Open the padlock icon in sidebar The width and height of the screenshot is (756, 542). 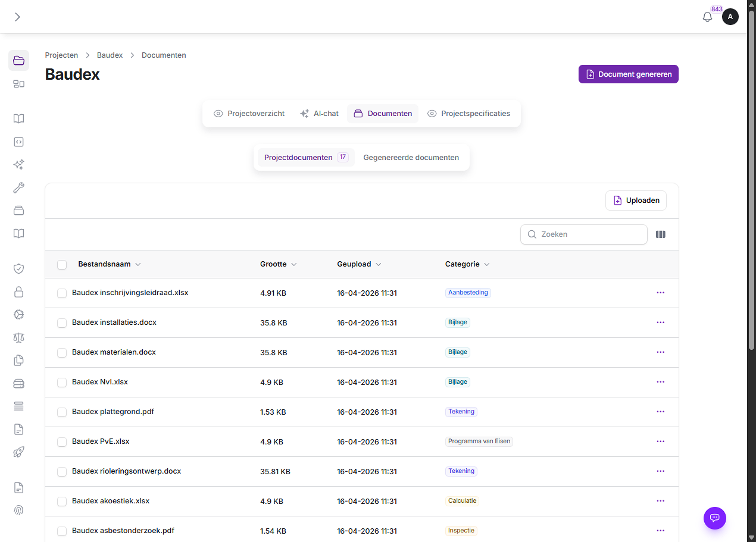pos(18,292)
